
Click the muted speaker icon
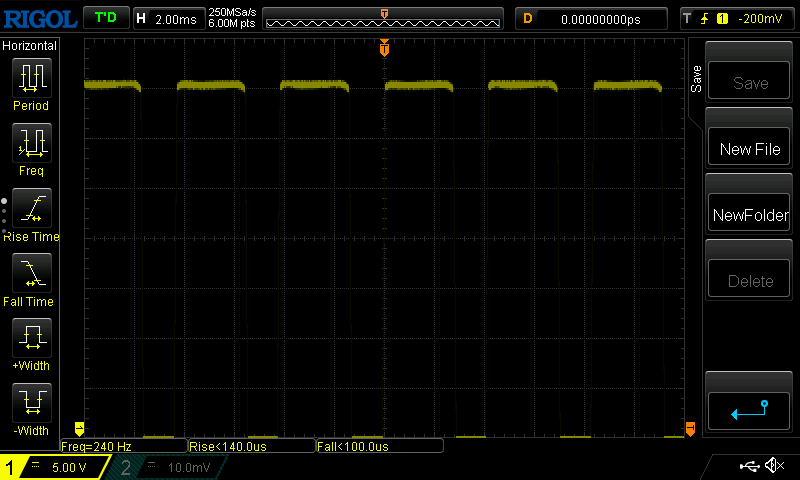tap(774, 466)
